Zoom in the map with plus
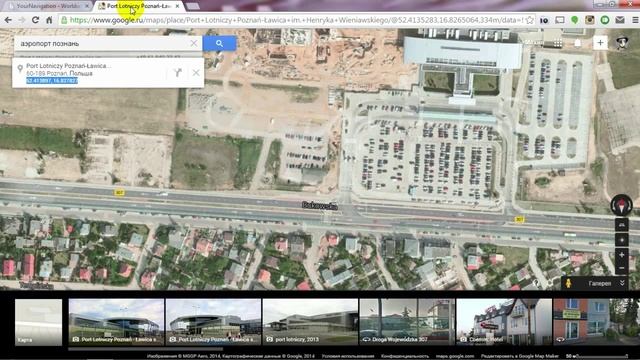 [x=622, y=255]
